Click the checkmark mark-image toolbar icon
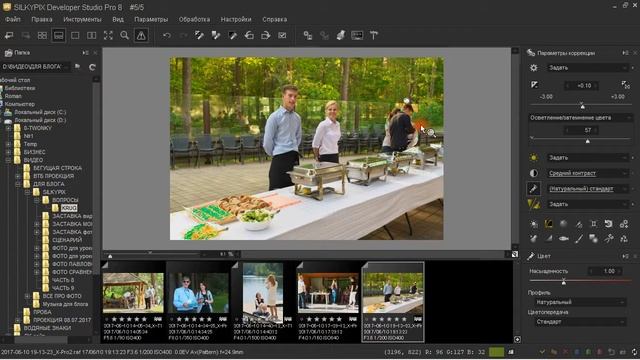This screenshot has height=360, width=640. pyautogui.click(x=282, y=36)
